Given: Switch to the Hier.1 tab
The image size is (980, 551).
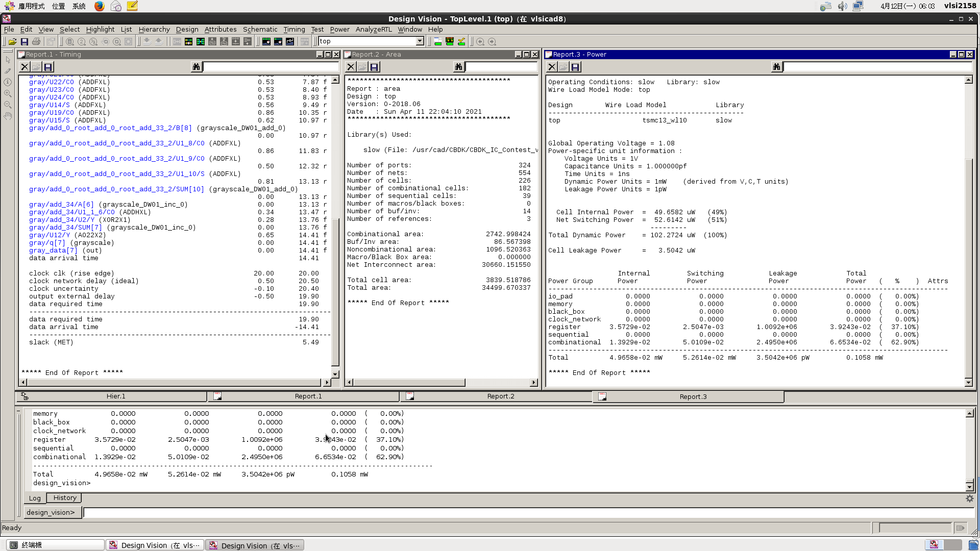Looking at the screenshot, I should tap(116, 396).
